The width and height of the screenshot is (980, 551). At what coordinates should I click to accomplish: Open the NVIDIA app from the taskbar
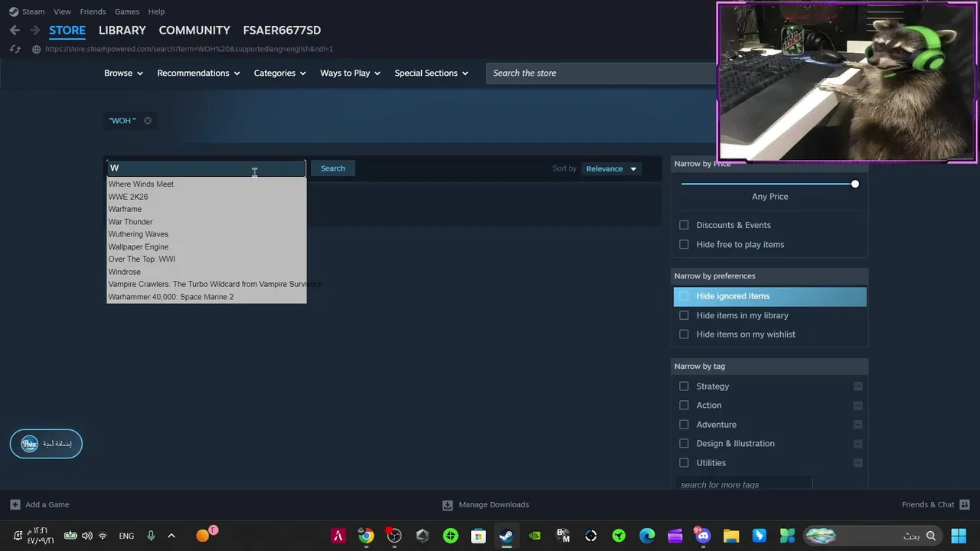pyautogui.click(x=534, y=536)
